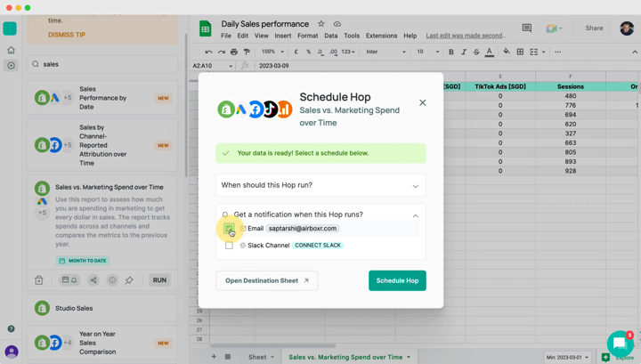Open the user profile avatar at bottom left
The image size is (641, 364).
(x=12, y=352)
